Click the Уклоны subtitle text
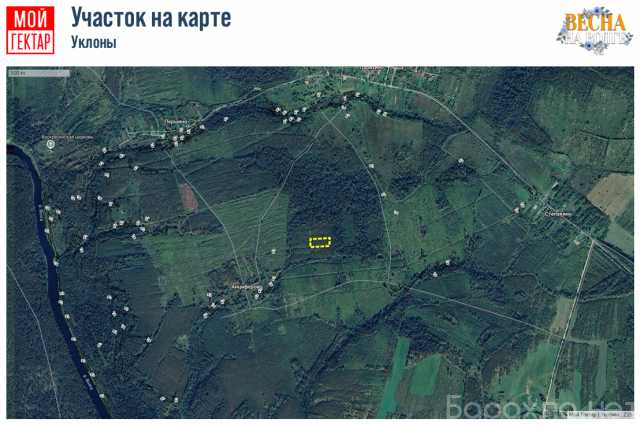640x426 pixels. (x=94, y=42)
